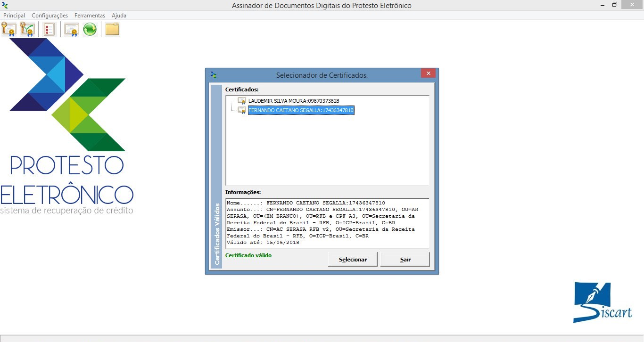The image size is (644, 342).
Task: Click the Emissor line in Informações
Action: [321, 233]
